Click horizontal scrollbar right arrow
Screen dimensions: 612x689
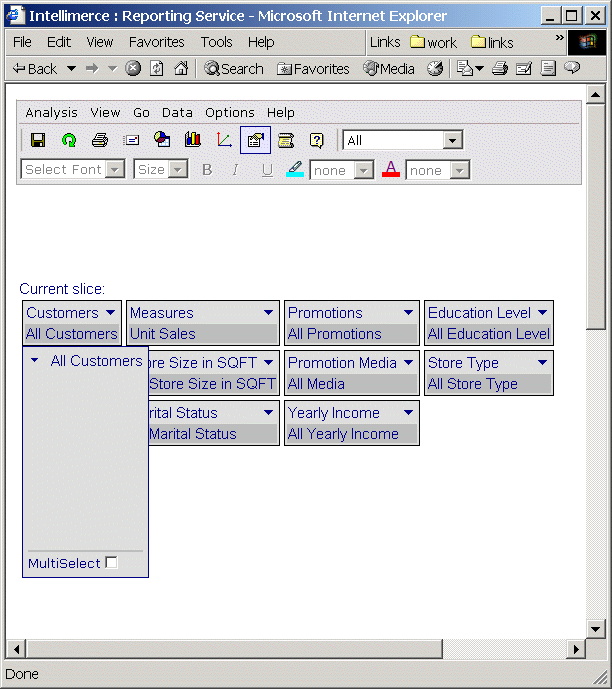[x=576, y=649]
